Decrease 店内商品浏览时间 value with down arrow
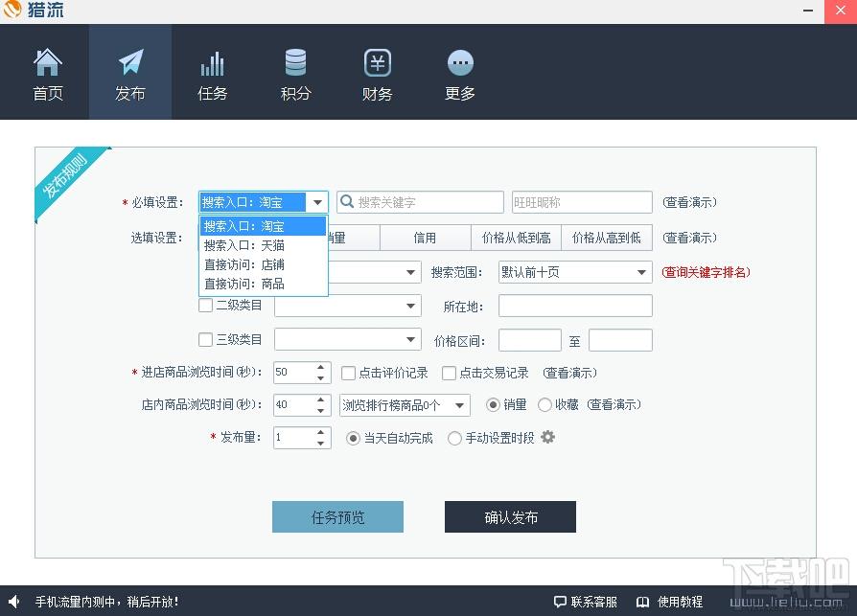The image size is (857, 616). pyautogui.click(x=321, y=411)
